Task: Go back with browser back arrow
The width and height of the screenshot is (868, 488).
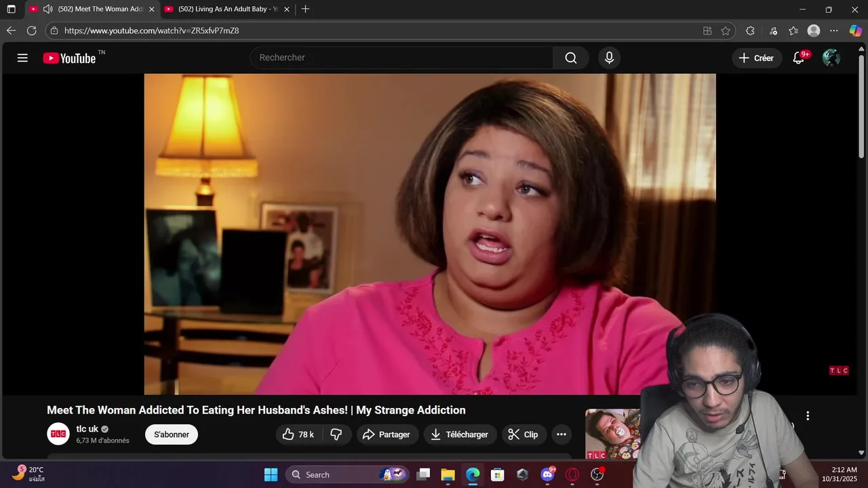Action: coord(11,30)
